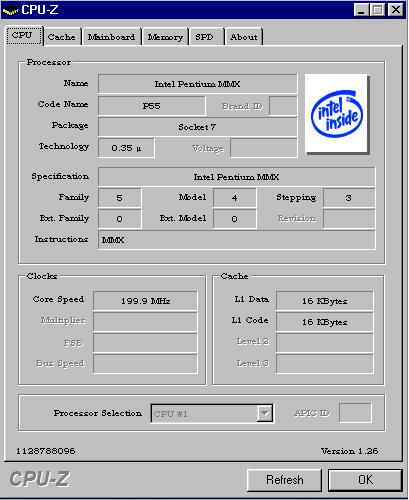Click the CPU-Z chip icon in title bar

click(x=10, y=10)
